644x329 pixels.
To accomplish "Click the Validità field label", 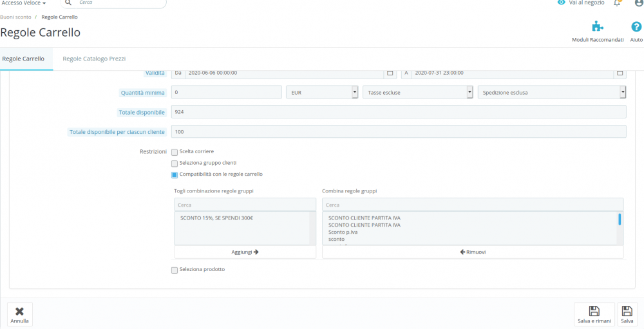I will pos(154,73).
